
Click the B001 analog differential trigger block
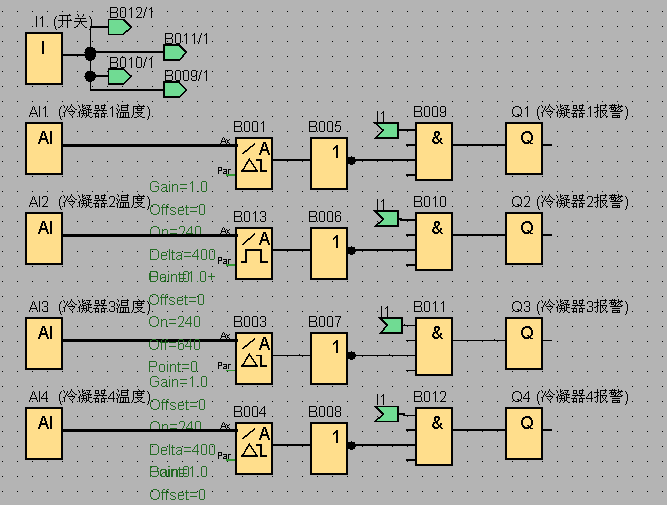(x=254, y=163)
